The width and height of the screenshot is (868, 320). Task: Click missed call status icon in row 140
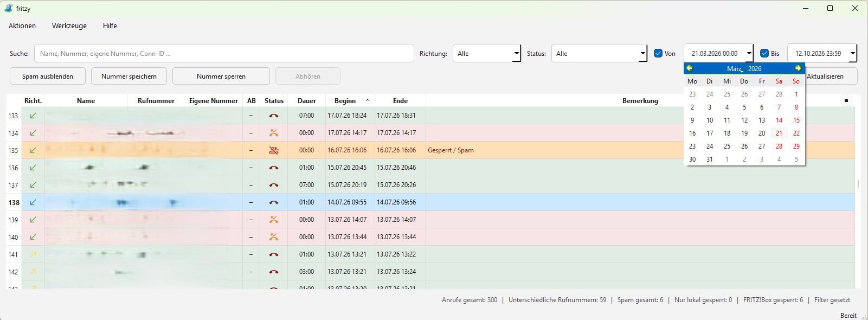[x=274, y=237]
